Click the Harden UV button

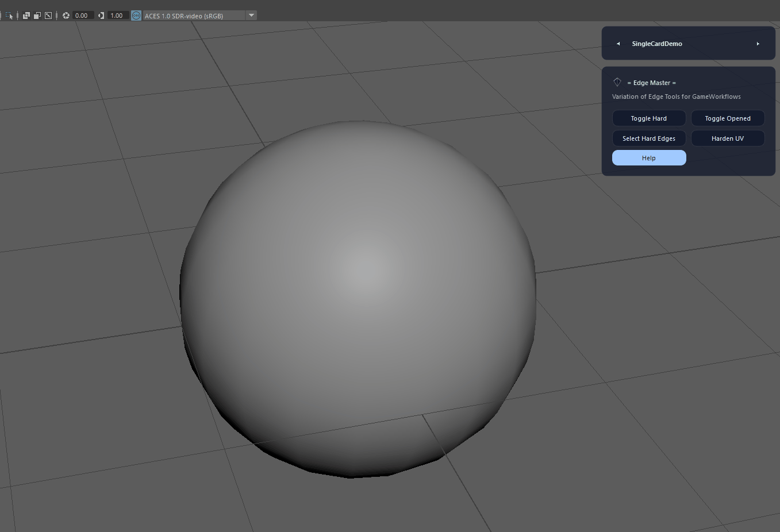point(728,138)
